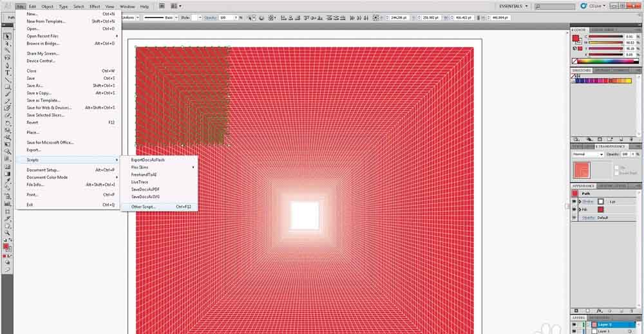Select the Rectangle tool
The height and width of the screenshot is (334, 644).
pos(7,87)
